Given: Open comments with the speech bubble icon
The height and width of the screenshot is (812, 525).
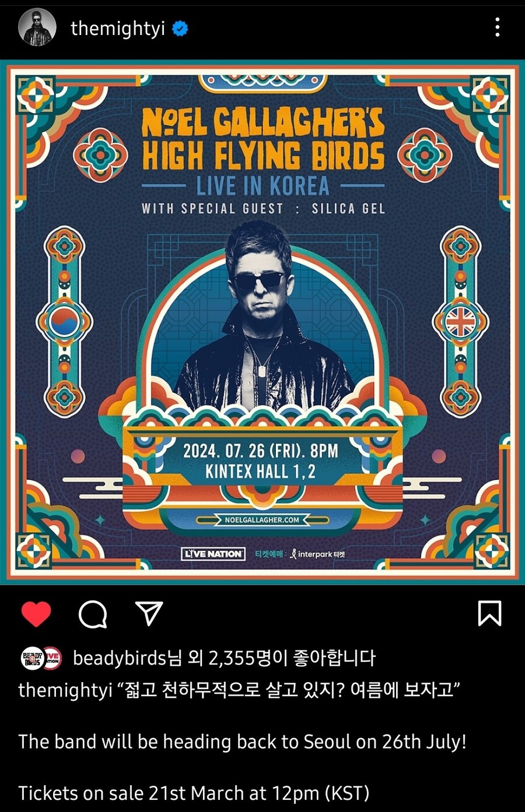Looking at the screenshot, I should pos(93,614).
